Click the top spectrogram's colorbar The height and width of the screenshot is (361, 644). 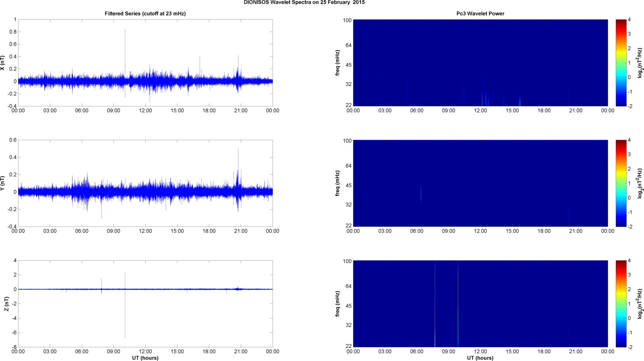point(621,63)
